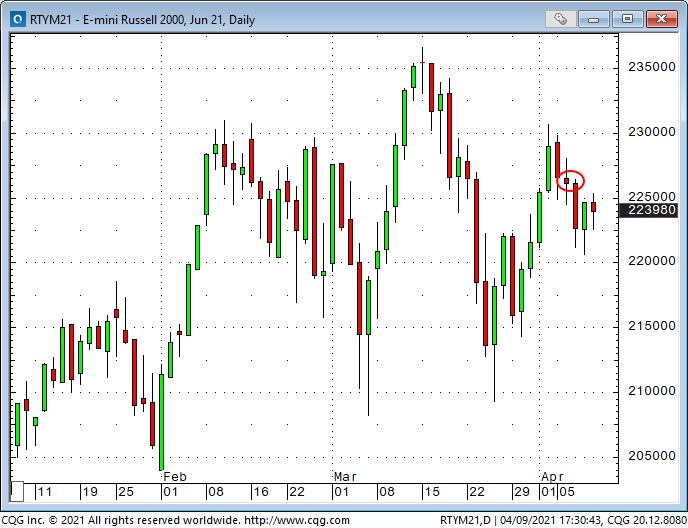
Task: Click the 11 date label on time axis
Action: pyautogui.click(x=44, y=492)
